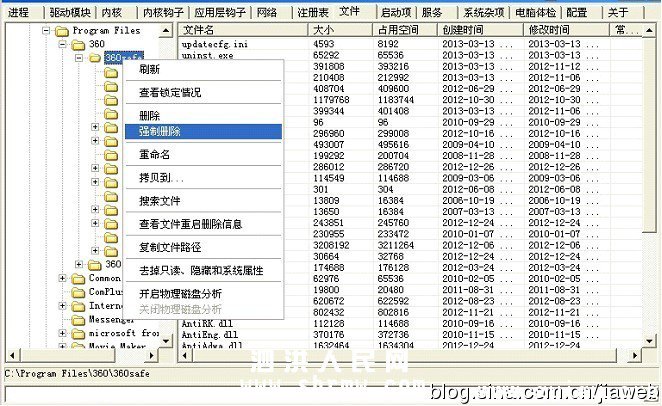Sort by the 修改时间 column header
The image size is (662, 406).
(567, 30)
